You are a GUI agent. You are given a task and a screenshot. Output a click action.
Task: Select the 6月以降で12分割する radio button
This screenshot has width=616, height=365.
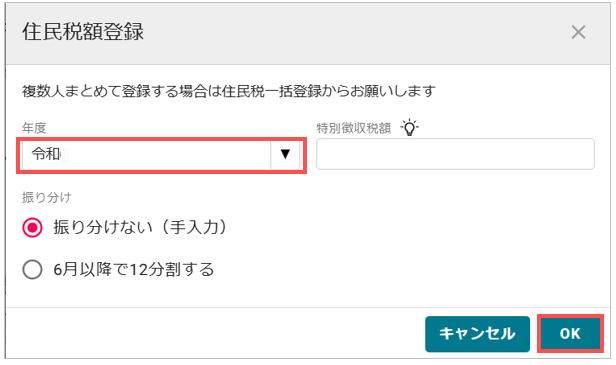pyautogui.click(x=32, y=270)
